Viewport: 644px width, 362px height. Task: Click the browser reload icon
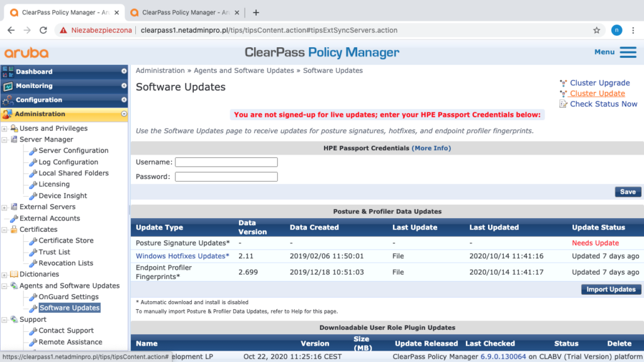(43, 30)
